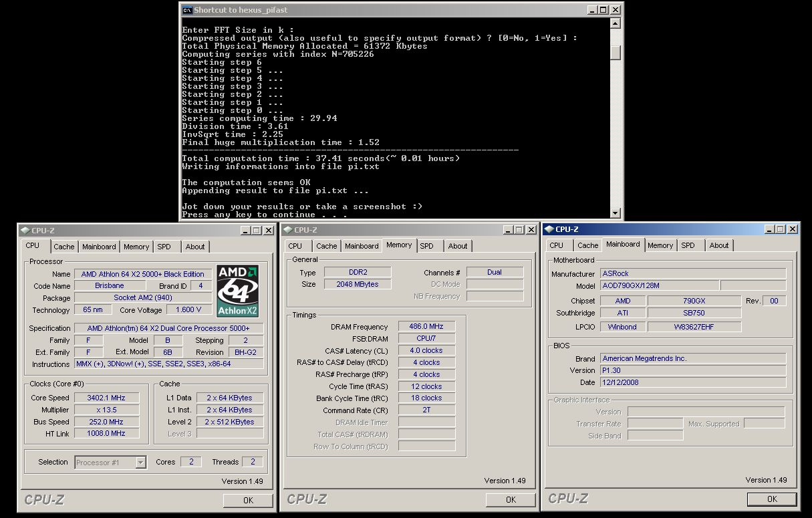812x518 pixels.
Task: Click the Bus Speed value 252.0 MHz
Action: (x=106, y=422)
